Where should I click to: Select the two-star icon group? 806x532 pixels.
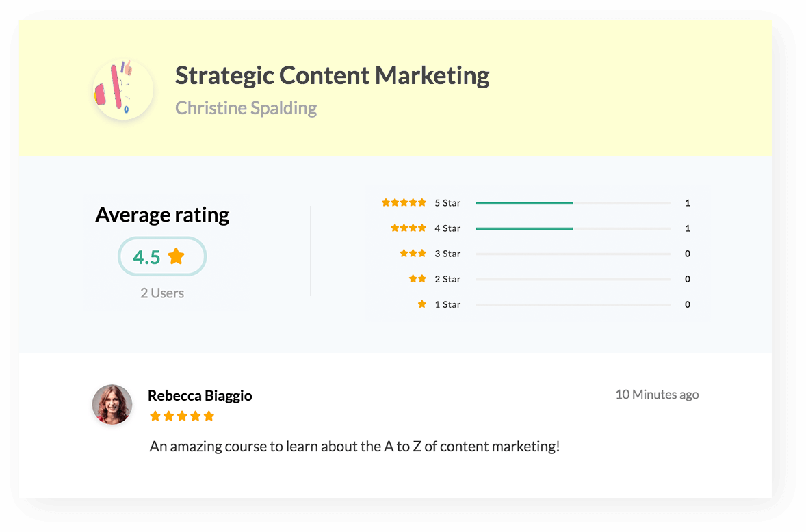[417, 279]
